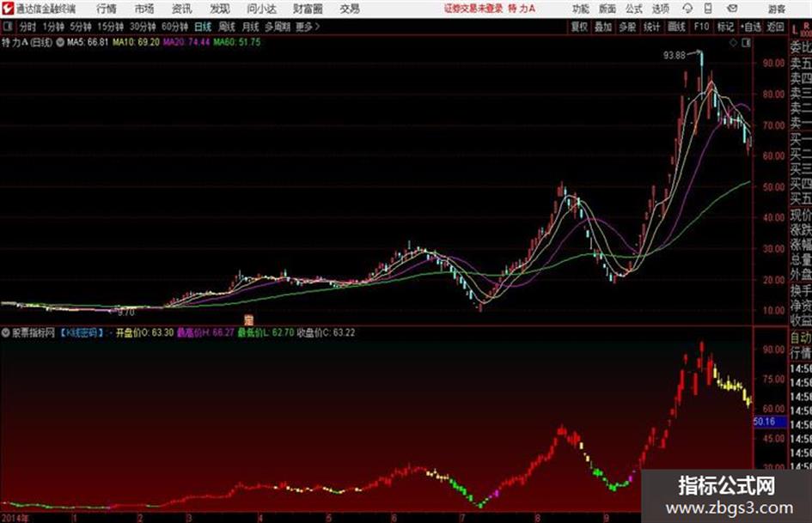Click the 复权 toolbar button
812x523 pixels.
tap(579, 27)
